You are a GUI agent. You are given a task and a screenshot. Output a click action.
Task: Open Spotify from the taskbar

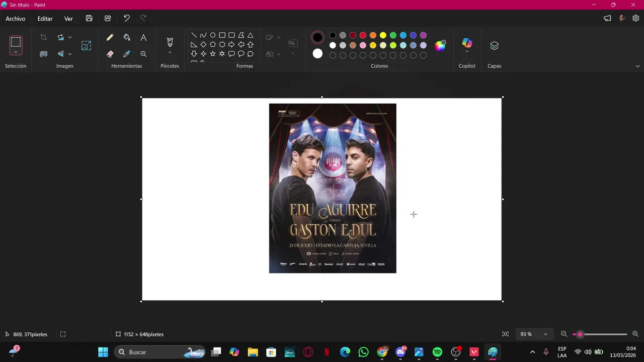(x=437, y=352)
